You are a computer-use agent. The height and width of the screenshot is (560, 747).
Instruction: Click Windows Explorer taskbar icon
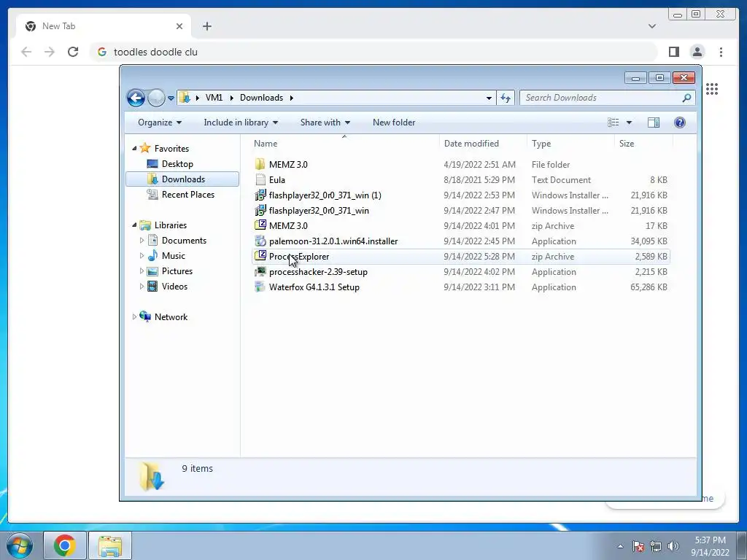click(x=110, y=545)
